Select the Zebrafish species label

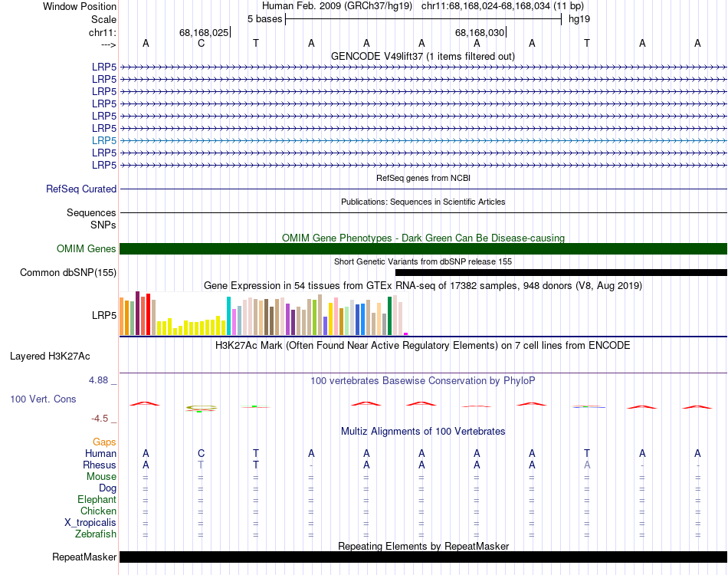(97, 534)
